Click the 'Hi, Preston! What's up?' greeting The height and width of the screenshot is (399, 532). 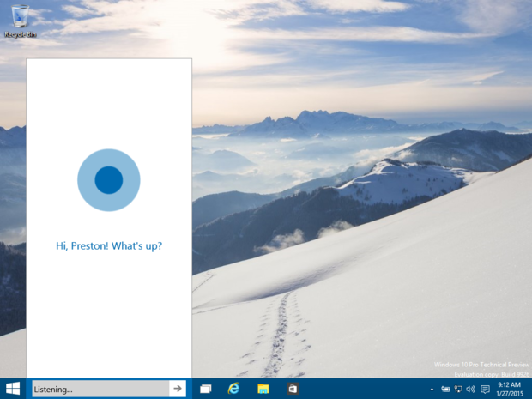point(109,246)
